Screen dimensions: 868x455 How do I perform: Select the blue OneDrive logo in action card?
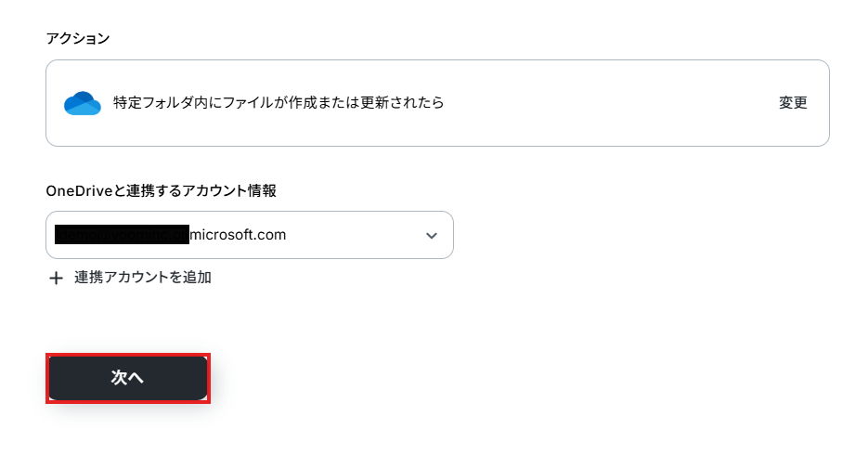(83, 103)
